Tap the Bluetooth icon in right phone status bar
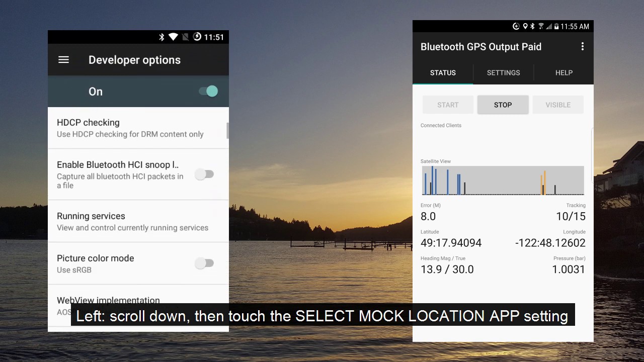The image size is (644, 362). coord(533,26)
